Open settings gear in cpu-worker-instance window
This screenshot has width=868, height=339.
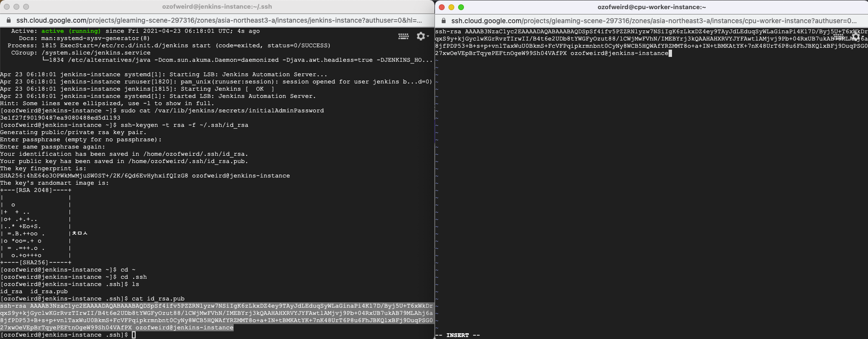pyautogui.click(x=856, y=36)
